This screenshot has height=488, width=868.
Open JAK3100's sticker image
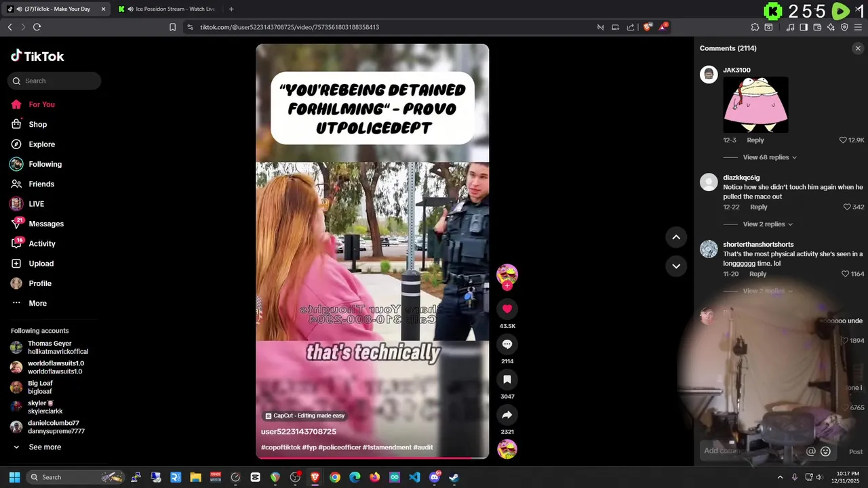755,104
